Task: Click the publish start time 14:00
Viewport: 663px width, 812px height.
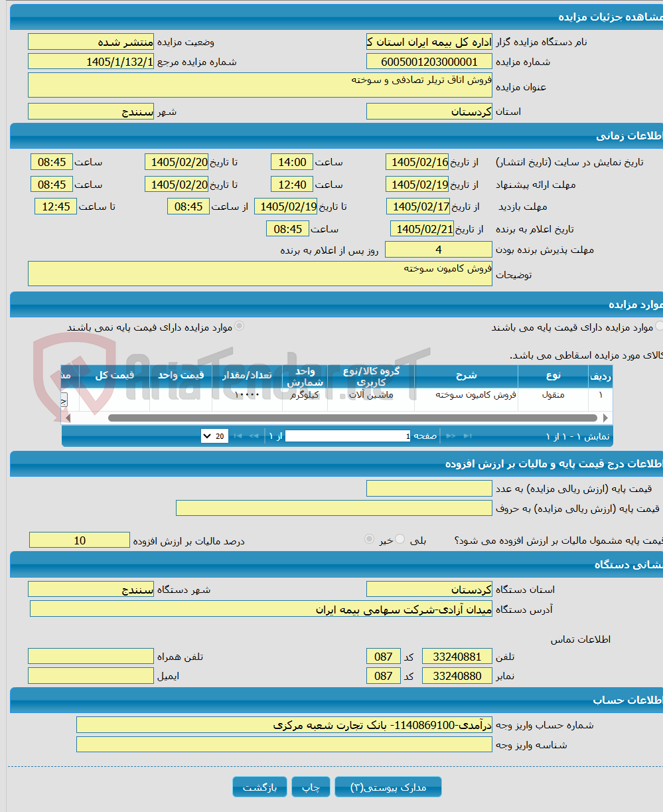Action: pyautogui.click(x=292, y=162)
